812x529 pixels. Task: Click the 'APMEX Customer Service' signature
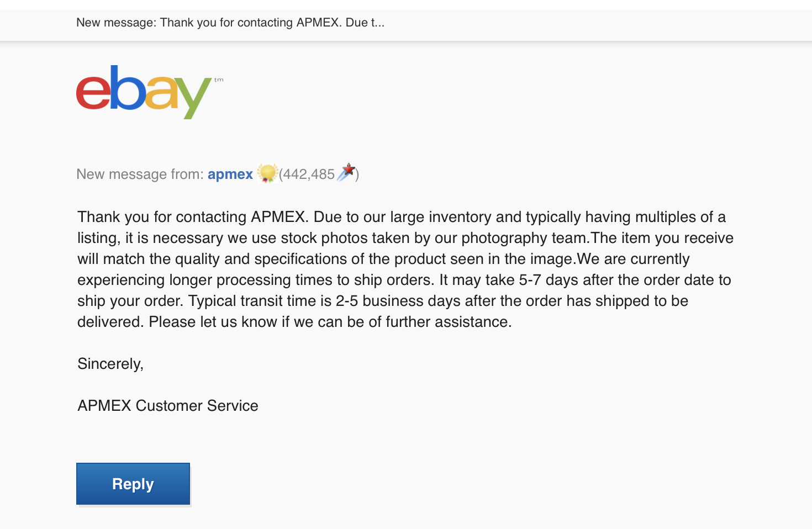(168, 406)
